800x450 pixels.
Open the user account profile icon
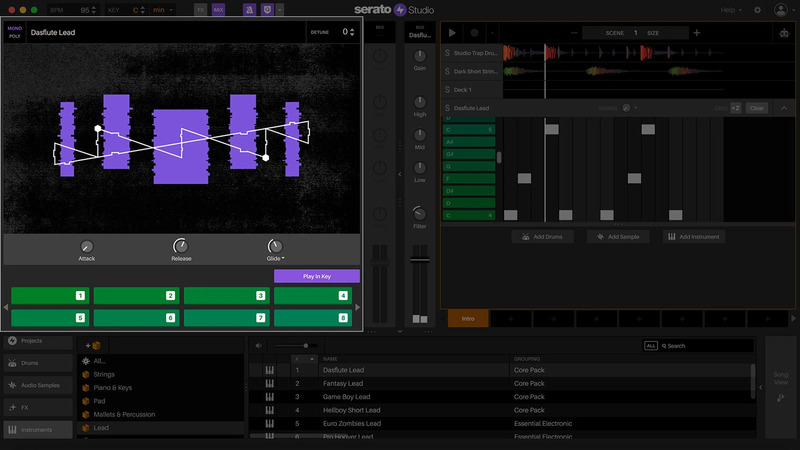[x=780, y=10]
